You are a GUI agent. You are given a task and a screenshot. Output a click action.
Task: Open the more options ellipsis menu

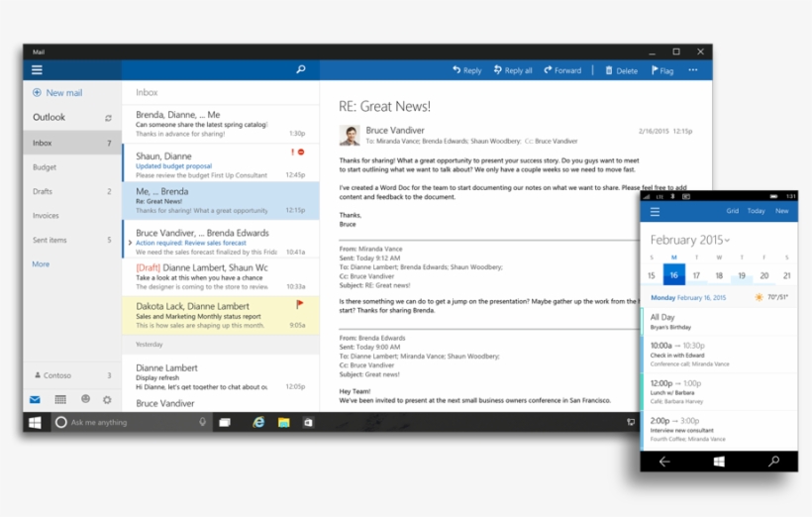[x=693, y=70]
